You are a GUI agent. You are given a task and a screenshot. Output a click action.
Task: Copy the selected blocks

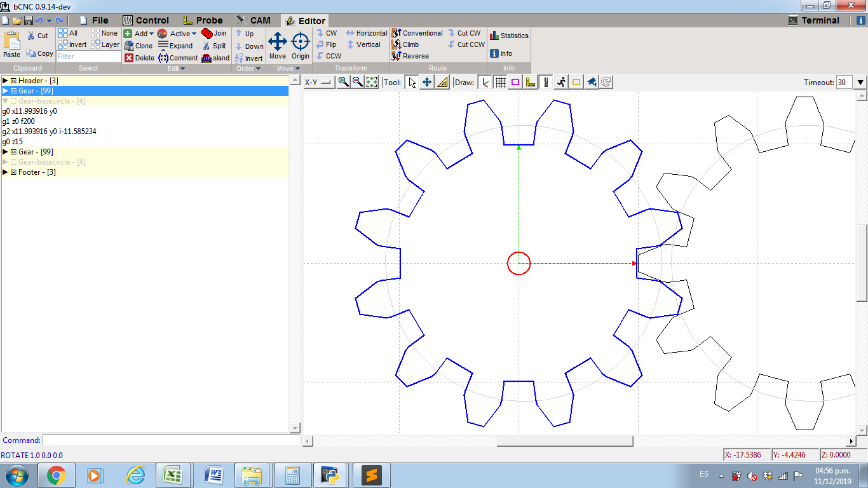click(39, 53)
